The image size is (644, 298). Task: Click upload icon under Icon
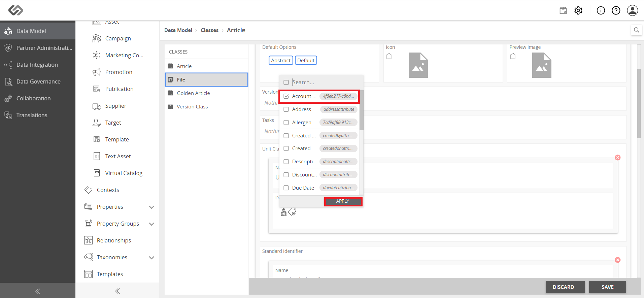389,56
